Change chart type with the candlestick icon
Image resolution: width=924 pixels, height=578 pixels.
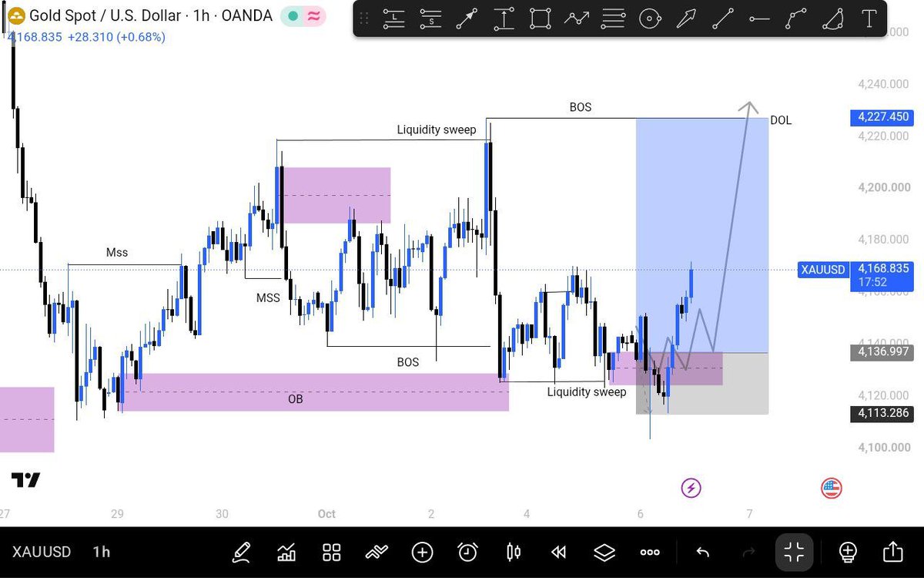click(514, 552)
